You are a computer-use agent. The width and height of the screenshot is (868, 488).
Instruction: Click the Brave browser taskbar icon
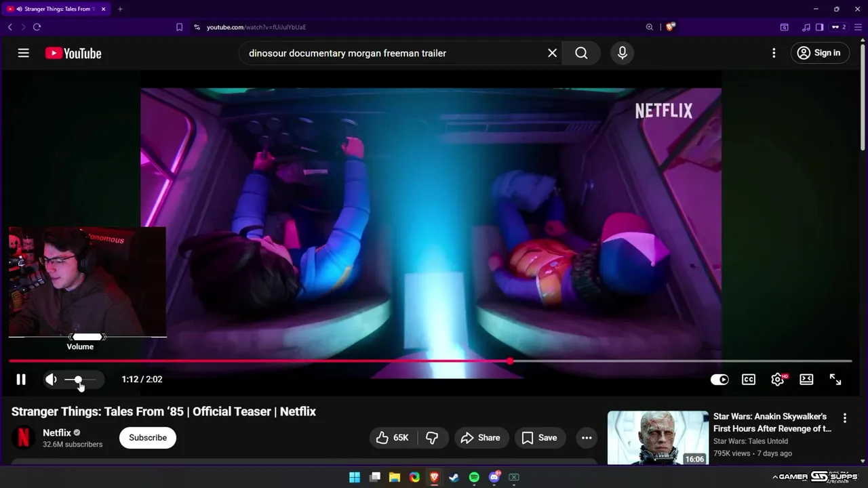pos(435,477)
